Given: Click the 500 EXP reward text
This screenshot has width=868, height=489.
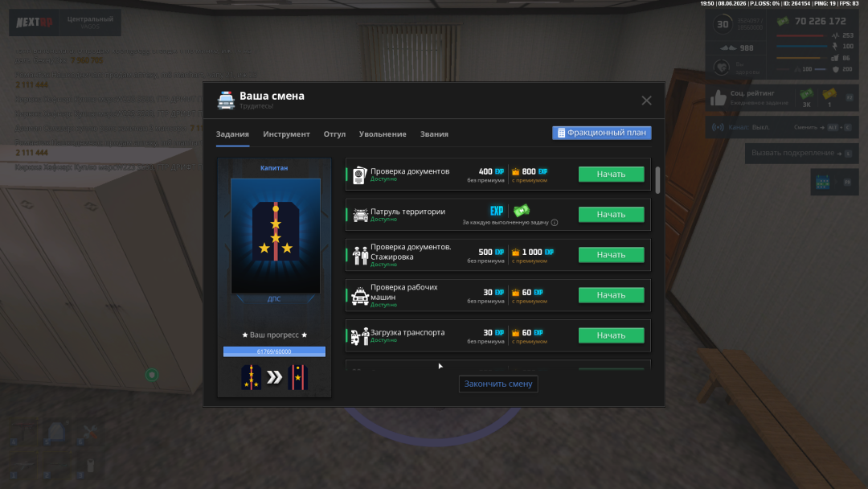Looking at the screenshot, I should 491,252.
